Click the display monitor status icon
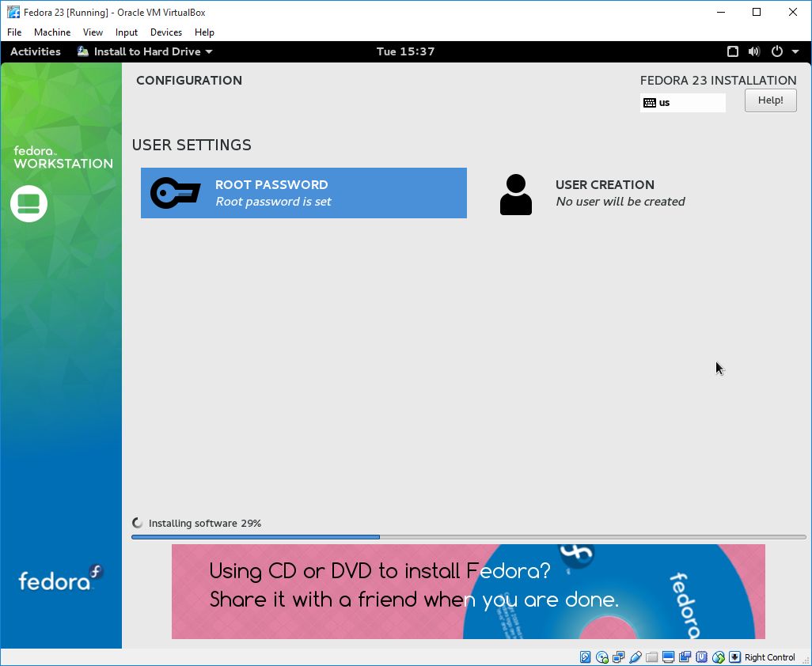Image resolution: width=812 pixels, height=666 pixels. pos(668,657)
